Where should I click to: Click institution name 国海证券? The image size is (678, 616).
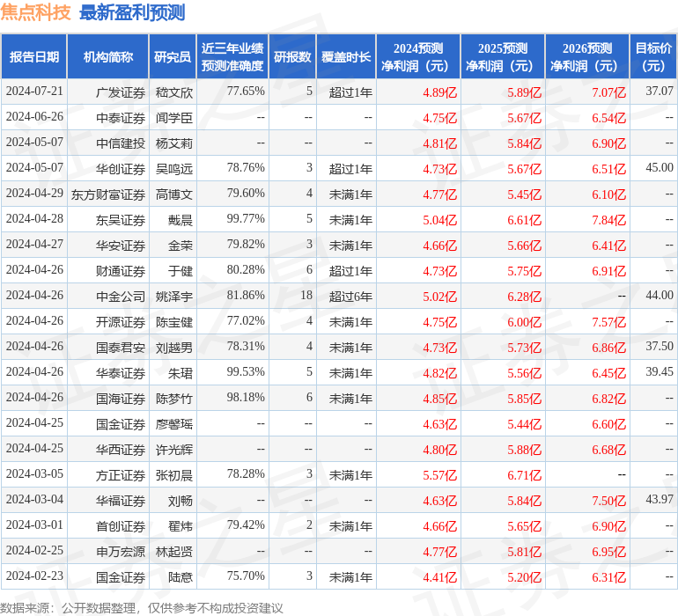coord(121,399)
